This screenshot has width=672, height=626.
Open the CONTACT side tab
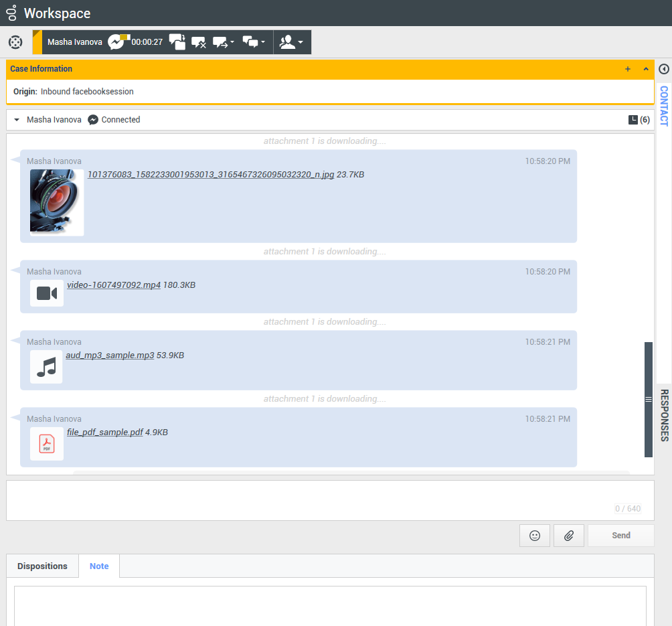pos(664,106)
